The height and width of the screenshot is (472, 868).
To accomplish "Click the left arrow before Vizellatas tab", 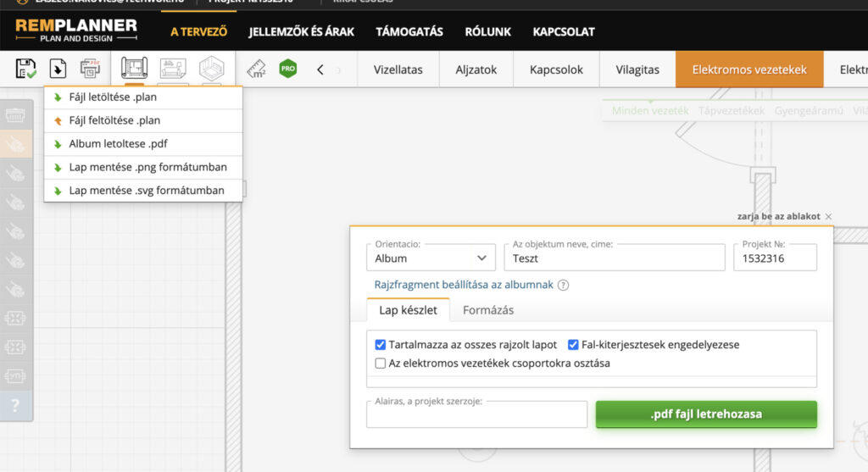I will [x=320, y=69].
